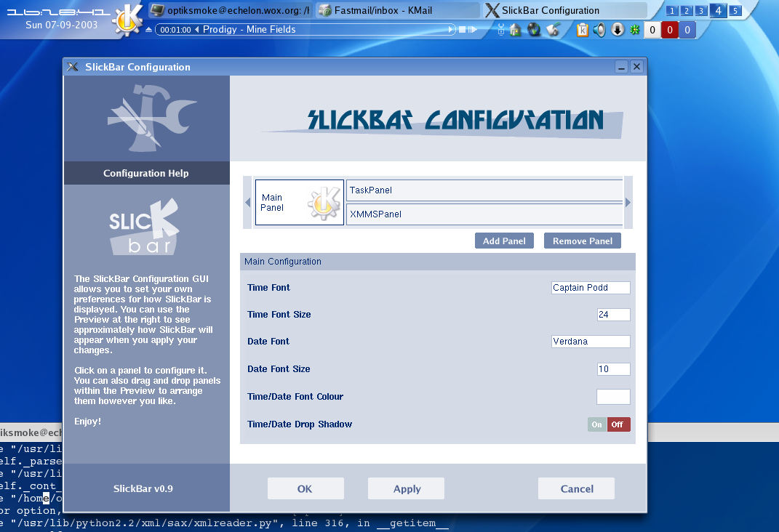Viewport: 779px width, 532px height.
Task: Click the Klipper clipboard tray icon
Action: point(583,31)
